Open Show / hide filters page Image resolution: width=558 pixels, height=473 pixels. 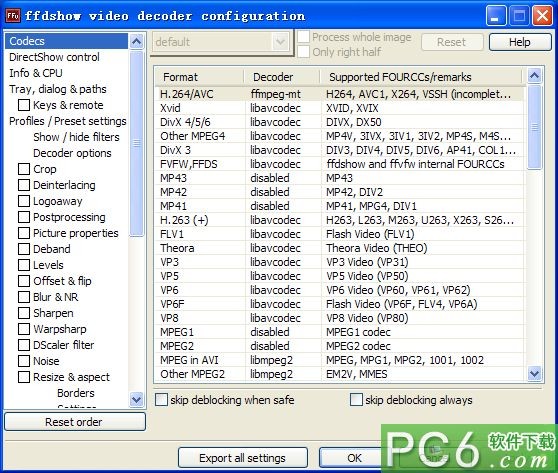[76, 137]
